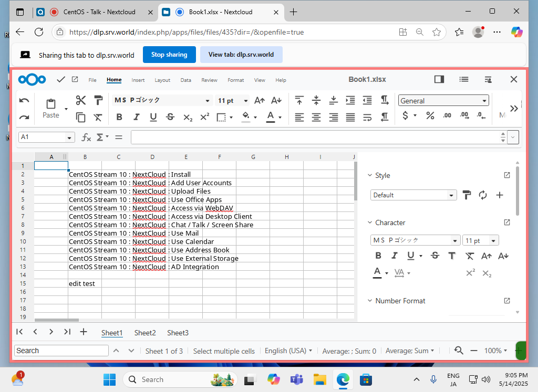Click the formula input bar

click(315, 137)
